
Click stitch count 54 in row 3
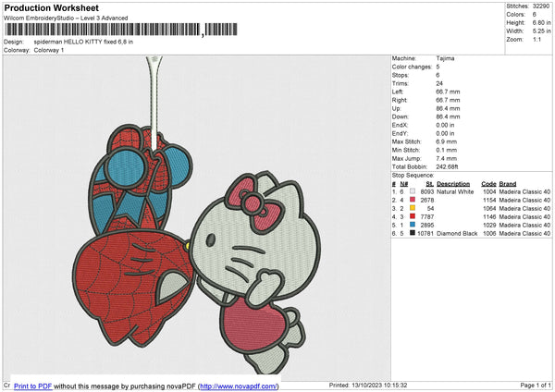[x=430, y=208]
